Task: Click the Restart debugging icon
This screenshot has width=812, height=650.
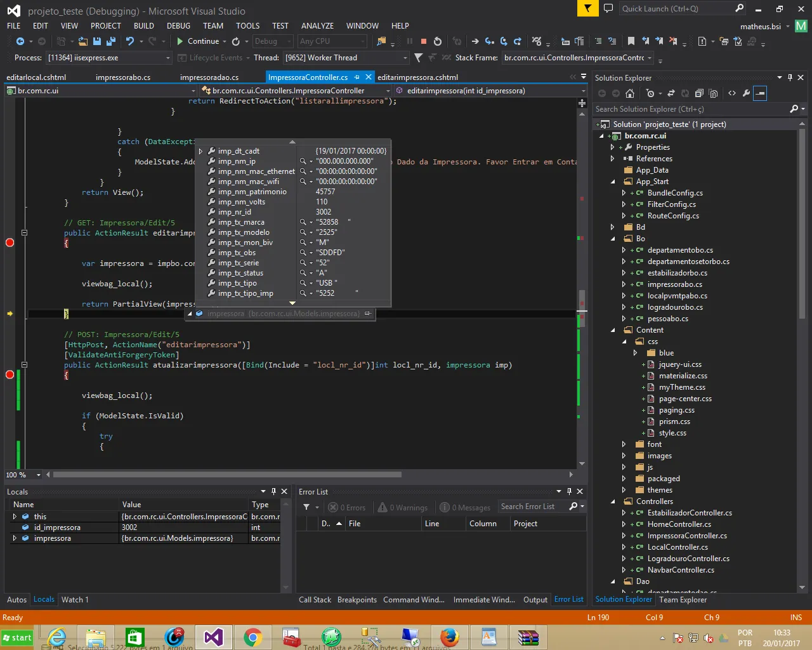Action: (x=437, y=41)
